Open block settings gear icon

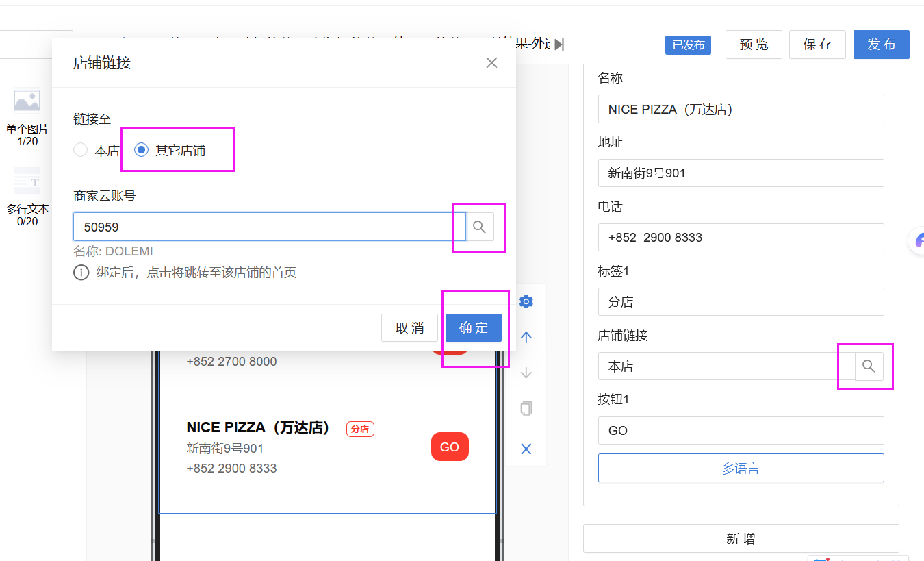tap(526, 301)
